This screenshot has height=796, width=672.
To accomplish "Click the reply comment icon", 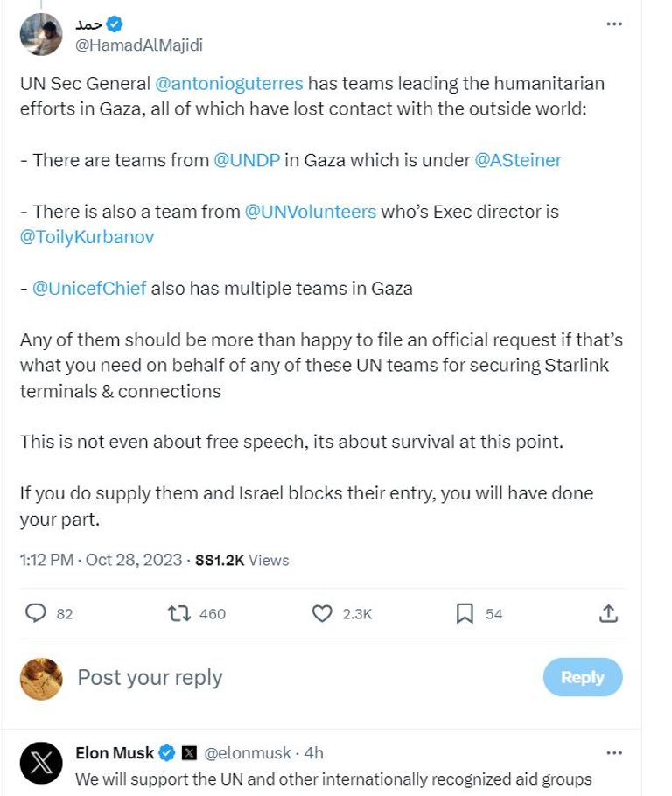I will [36, 613].
